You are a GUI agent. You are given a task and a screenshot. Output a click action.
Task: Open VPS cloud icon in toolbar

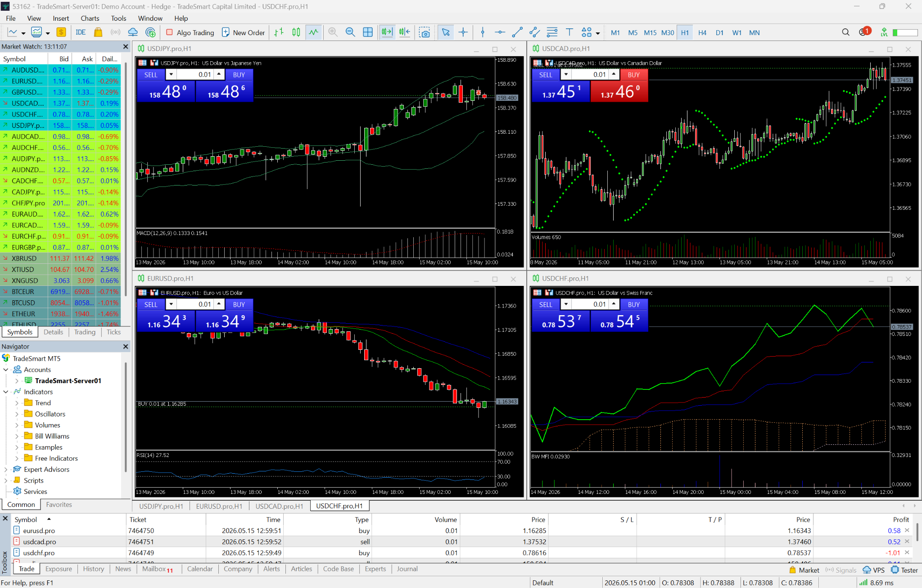pyautogui.click(x=133, y=32)
